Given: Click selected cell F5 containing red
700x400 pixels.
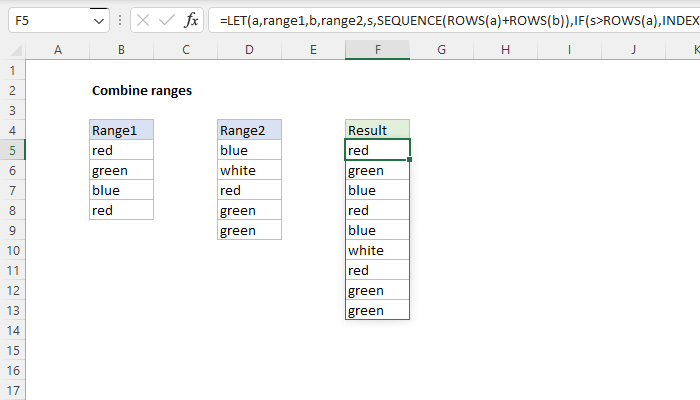Looking at the screenshot, I should point(378,150).
